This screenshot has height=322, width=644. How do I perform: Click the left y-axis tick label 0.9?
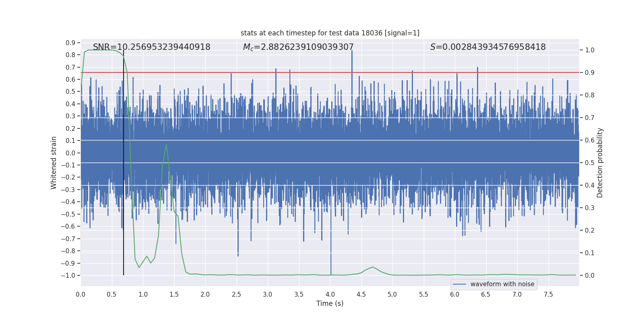(70, 43)
